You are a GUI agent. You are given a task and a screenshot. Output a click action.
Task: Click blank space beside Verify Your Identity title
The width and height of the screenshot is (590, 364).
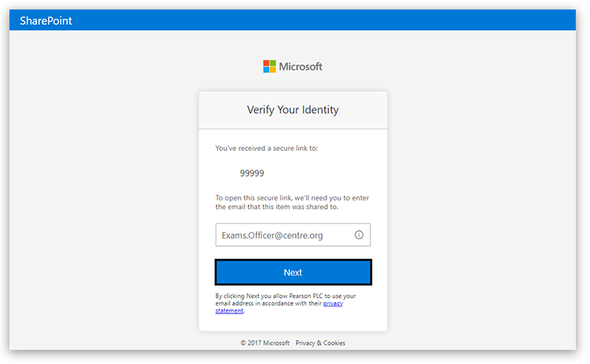point(362,110)
